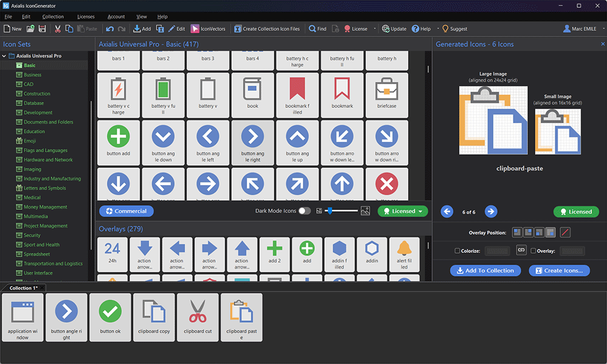This screenshot has width=607, height=364.
Task: Choose the briefcase icon
Action: pos(387,94)
